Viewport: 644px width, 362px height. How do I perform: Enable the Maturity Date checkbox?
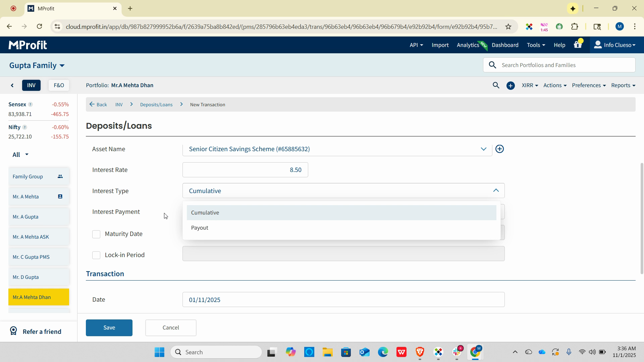click(x=96, y=234)
